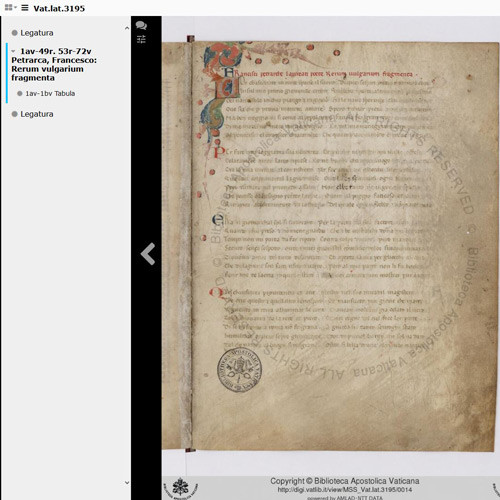The width and height of the screenshot is (500, 500).
Task: Select the Legatura entry below the Tabula item
Action: 37,114
